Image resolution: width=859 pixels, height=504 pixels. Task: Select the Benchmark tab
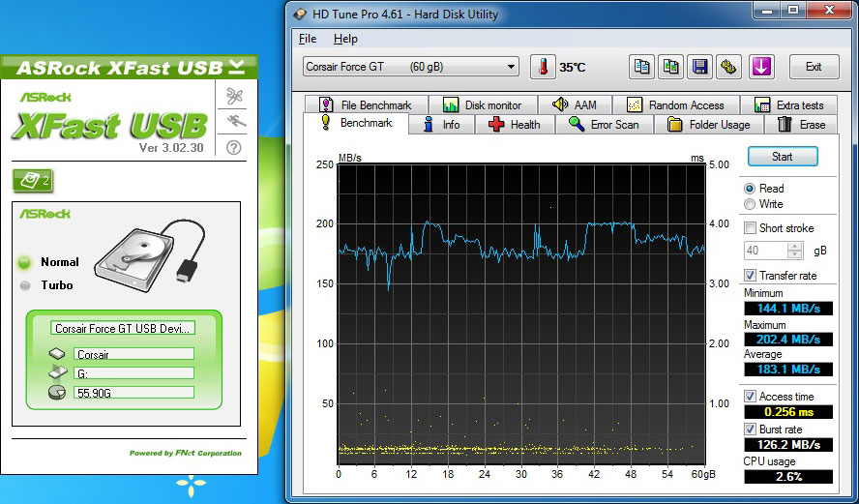(x=356, y=123)
